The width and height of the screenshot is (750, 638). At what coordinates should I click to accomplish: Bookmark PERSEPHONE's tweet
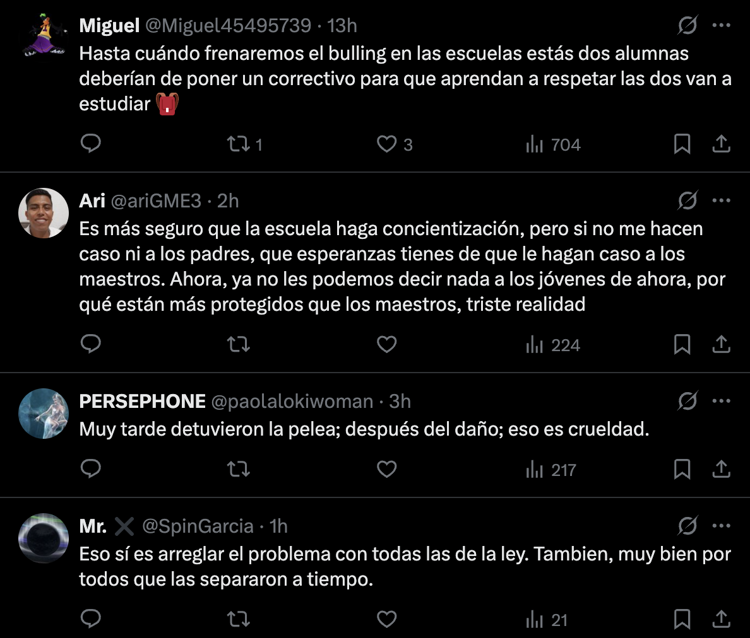682,468
